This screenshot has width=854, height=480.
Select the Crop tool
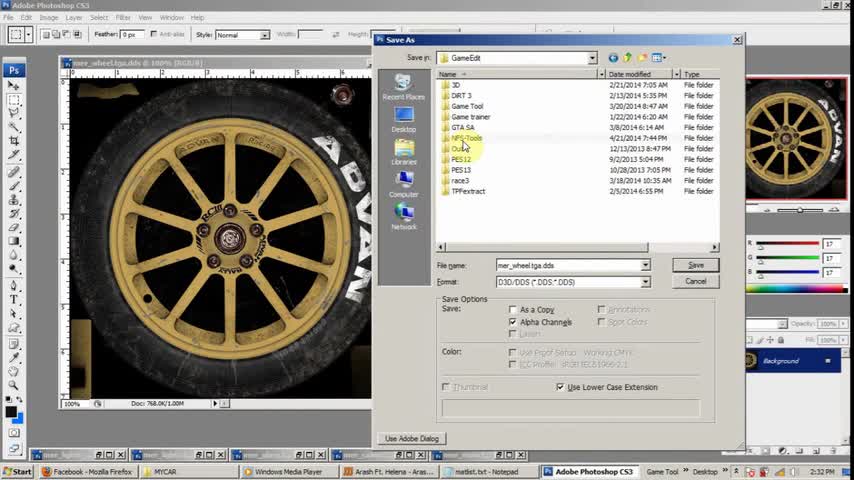click(14, 142)
